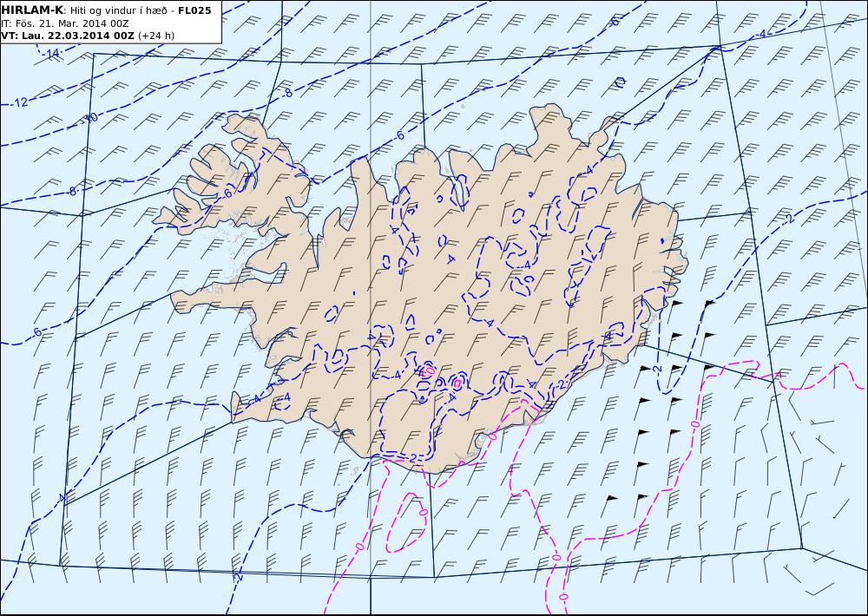Click the -14 isotherm contour label

pyautogui.click(x=51, y=53)
